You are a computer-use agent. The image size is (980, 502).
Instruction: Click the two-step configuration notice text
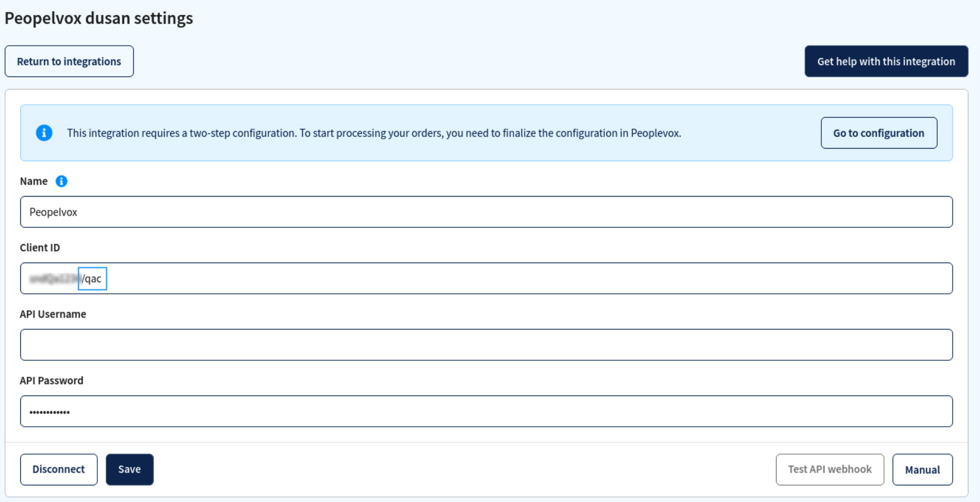click(374, 133)
